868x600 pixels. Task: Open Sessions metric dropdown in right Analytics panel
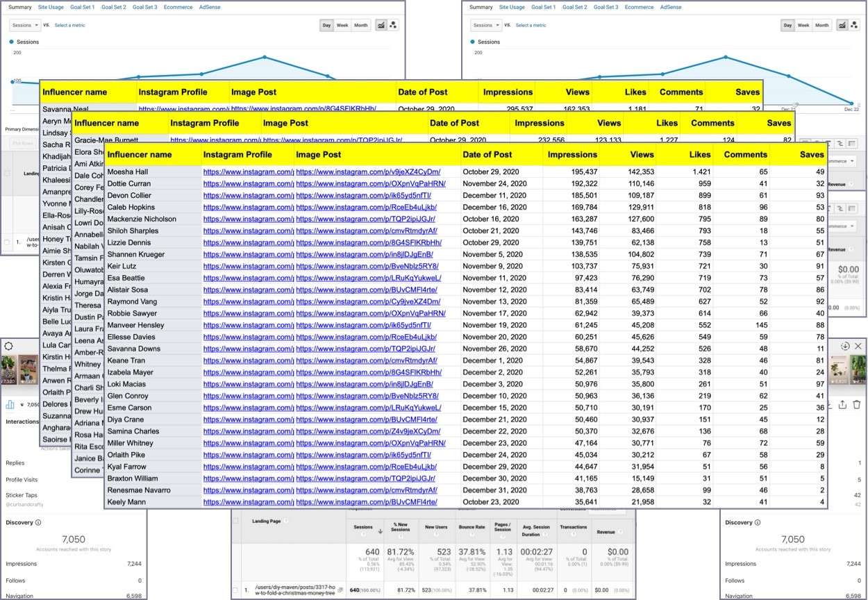485,25
